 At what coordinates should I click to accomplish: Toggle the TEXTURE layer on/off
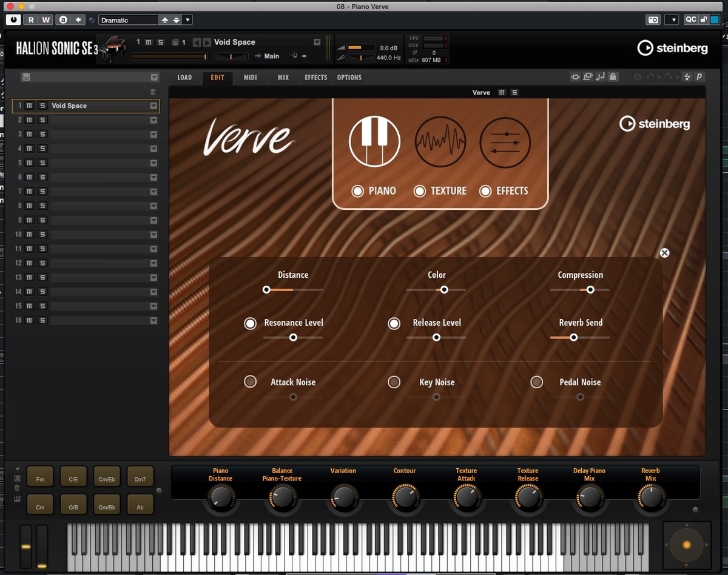click(419, 191)
